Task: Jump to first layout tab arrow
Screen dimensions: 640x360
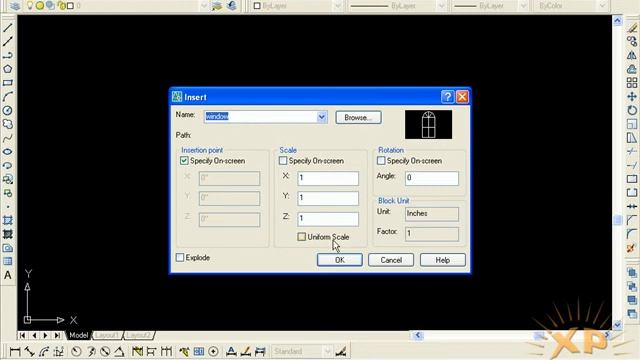Action: pyautogui.click(x=22, y=335)
